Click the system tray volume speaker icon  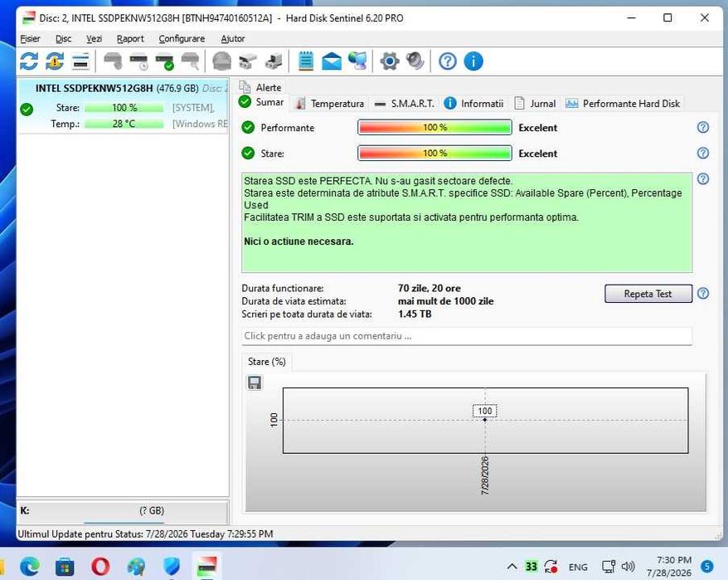tap(628, 566)
